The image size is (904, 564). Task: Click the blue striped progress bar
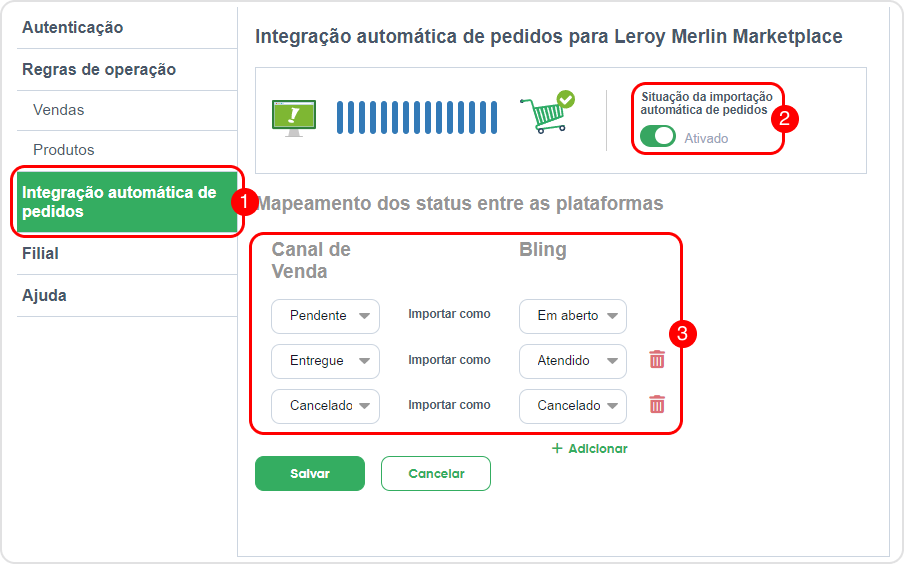(417, 118)
